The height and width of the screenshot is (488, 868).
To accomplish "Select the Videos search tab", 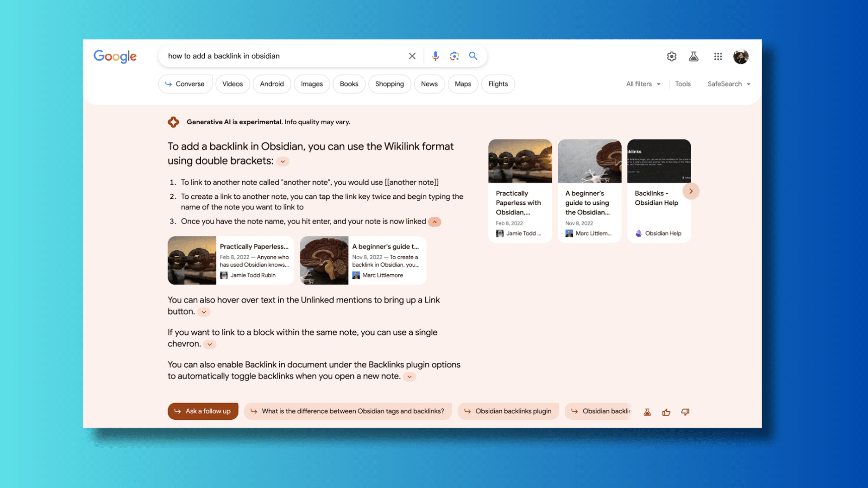I will pos(232,84).
